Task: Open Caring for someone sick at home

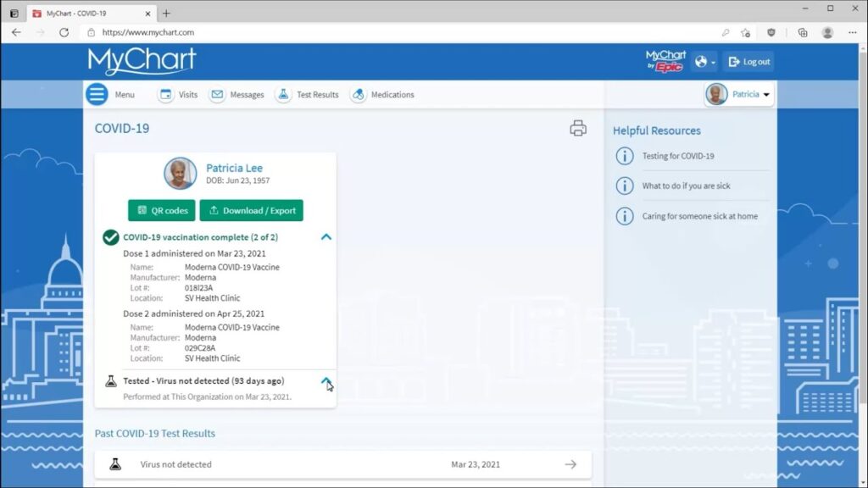Action: tap(699, 216)
